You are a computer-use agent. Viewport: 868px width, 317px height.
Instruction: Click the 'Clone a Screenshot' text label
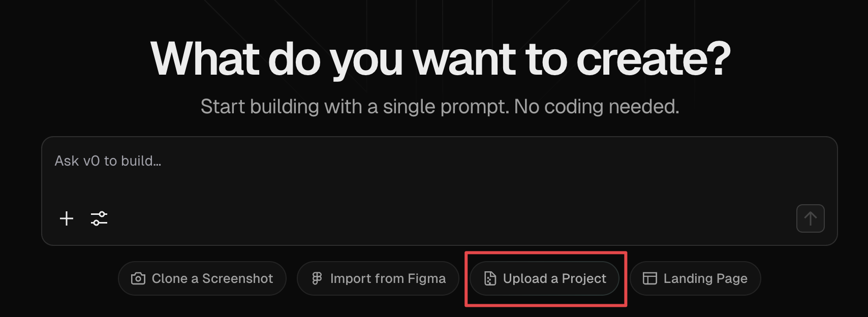(x=212, y=278)
